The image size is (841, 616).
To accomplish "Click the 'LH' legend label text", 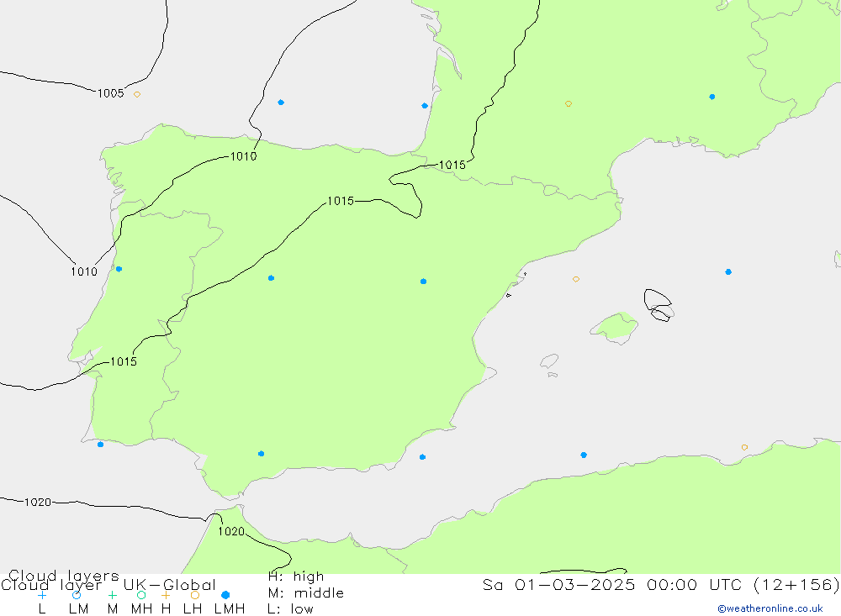I will (x=193, y=609).
